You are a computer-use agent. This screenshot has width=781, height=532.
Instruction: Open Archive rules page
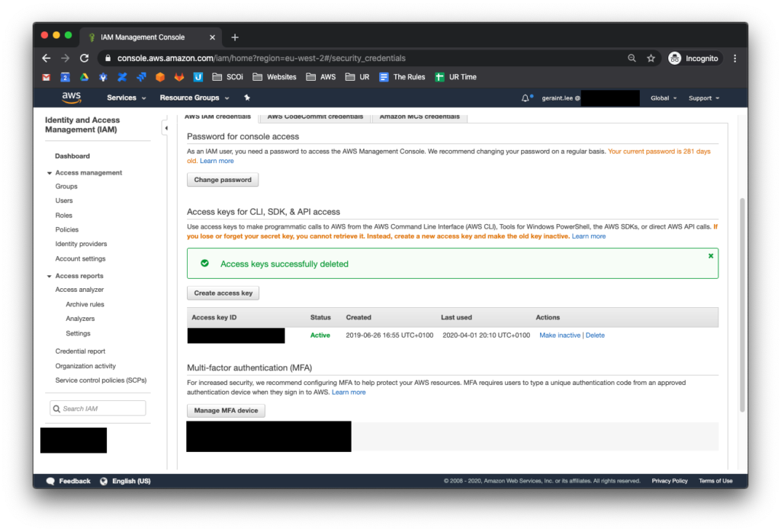point(85,305)
